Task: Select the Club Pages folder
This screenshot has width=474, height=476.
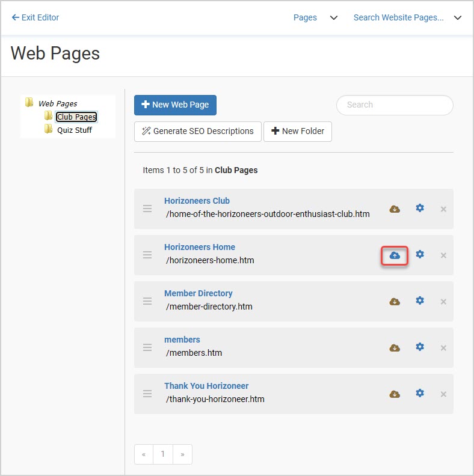Action: 76,117
